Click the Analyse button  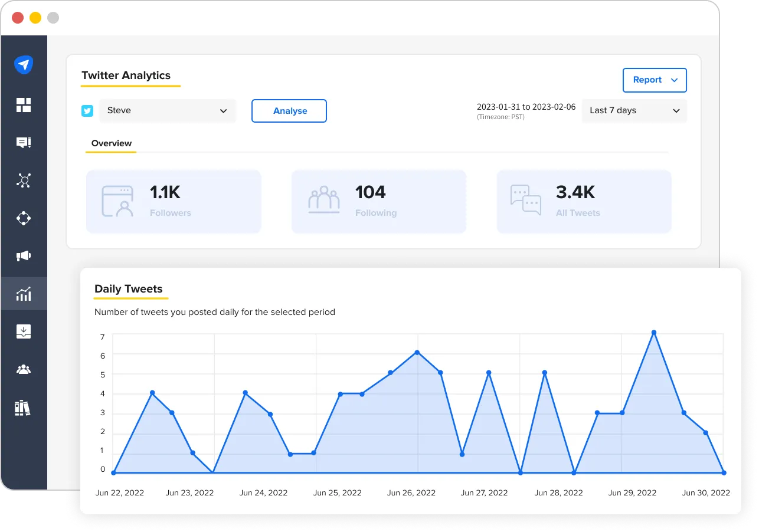289,110
